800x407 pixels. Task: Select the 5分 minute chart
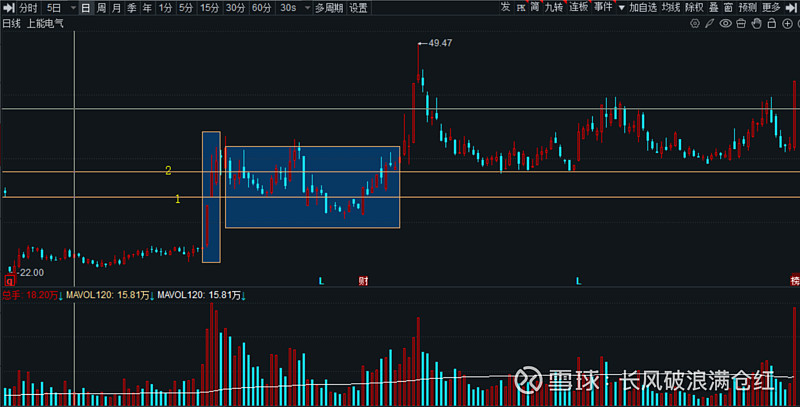186,8
